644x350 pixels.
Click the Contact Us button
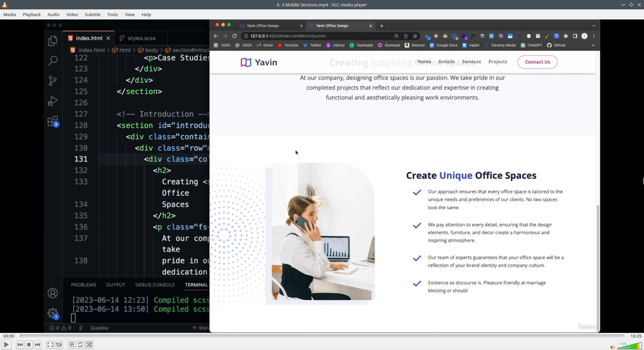click(x=538, y=62)
